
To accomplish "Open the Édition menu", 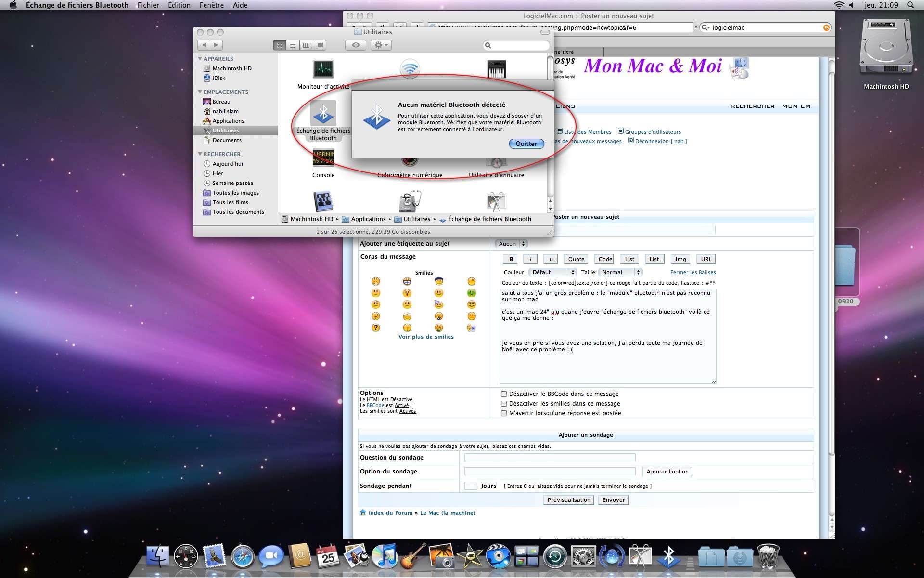I will click(179, 5).
